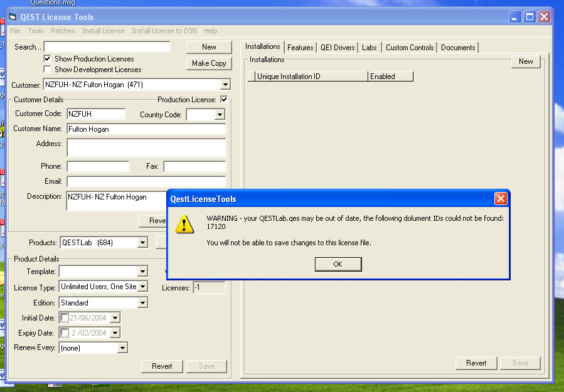
Task: Click the yellow warning icon in dialog
Action: pyautogui.click(x=184, y=224)
